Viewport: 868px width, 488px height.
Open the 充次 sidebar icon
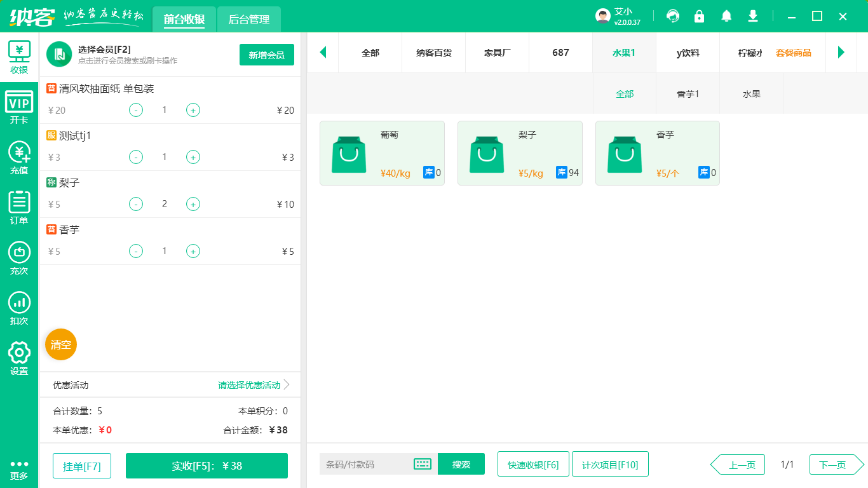[19, 259]
